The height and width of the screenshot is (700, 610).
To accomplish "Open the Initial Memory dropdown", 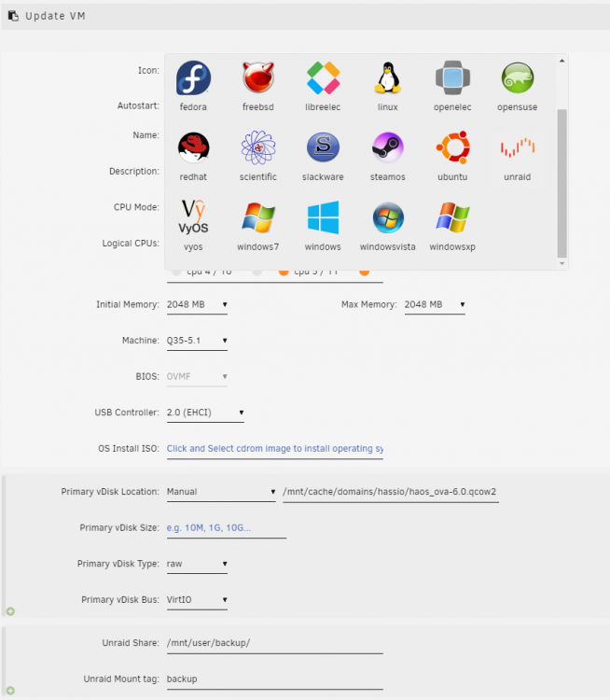I will [x=197, y=304].
